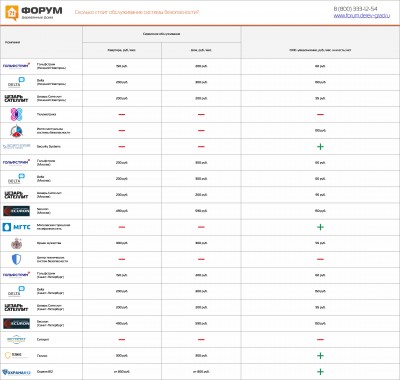Viewport: 400px width, 380px height.
Task: Click the Сервисное обслуживание header cell
Action: (x=161, y=34)
